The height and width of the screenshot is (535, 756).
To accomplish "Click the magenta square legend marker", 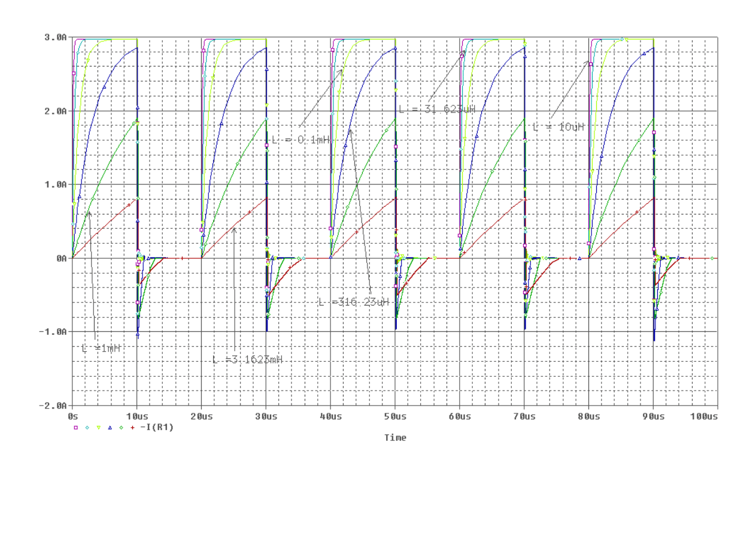I will point(76,428).
